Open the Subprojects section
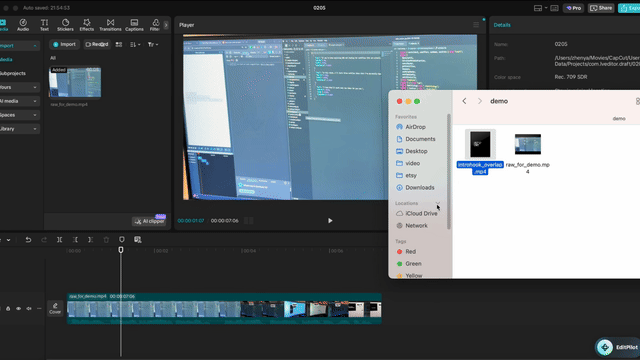The width and height of the screenshot is (640, 360). [x=12, y=73]
